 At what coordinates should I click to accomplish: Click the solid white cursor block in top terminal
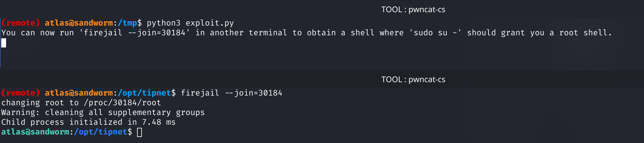(4, 43)
